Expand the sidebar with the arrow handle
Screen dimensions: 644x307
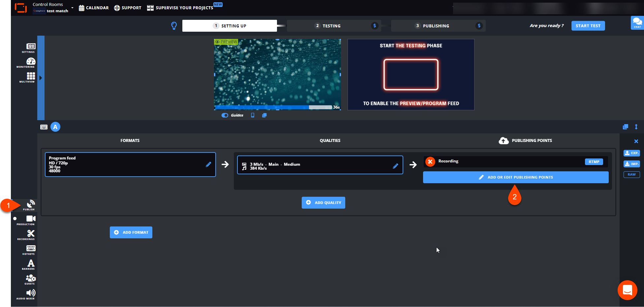point(41,78)
